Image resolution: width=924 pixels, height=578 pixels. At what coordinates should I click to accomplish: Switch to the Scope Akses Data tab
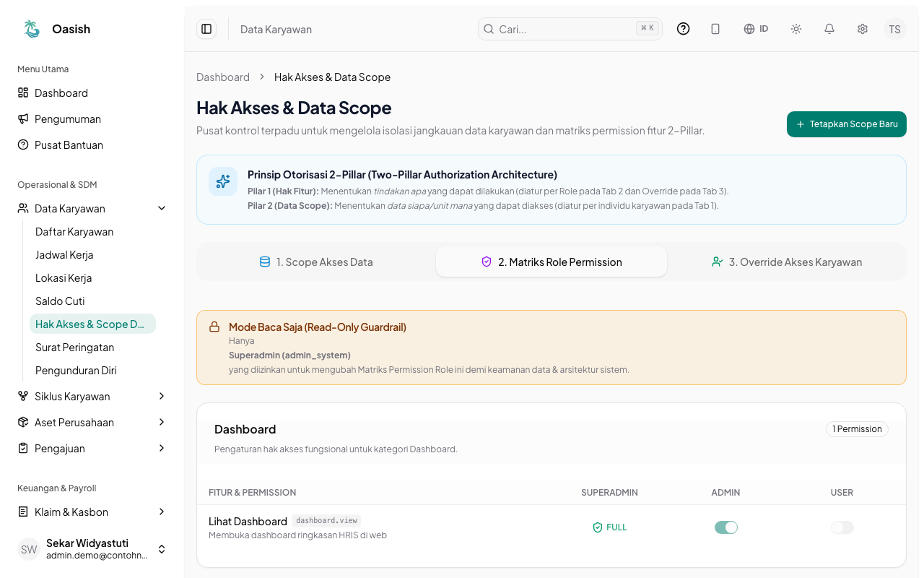click(316, 262)
